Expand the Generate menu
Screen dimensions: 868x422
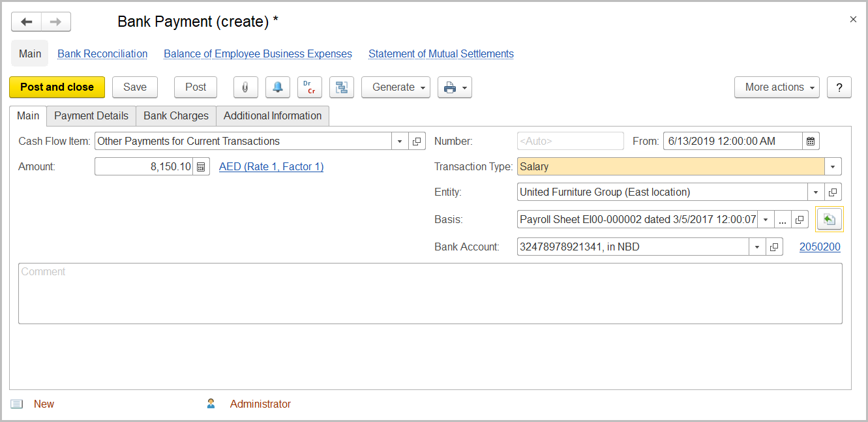tap(396, 87)
